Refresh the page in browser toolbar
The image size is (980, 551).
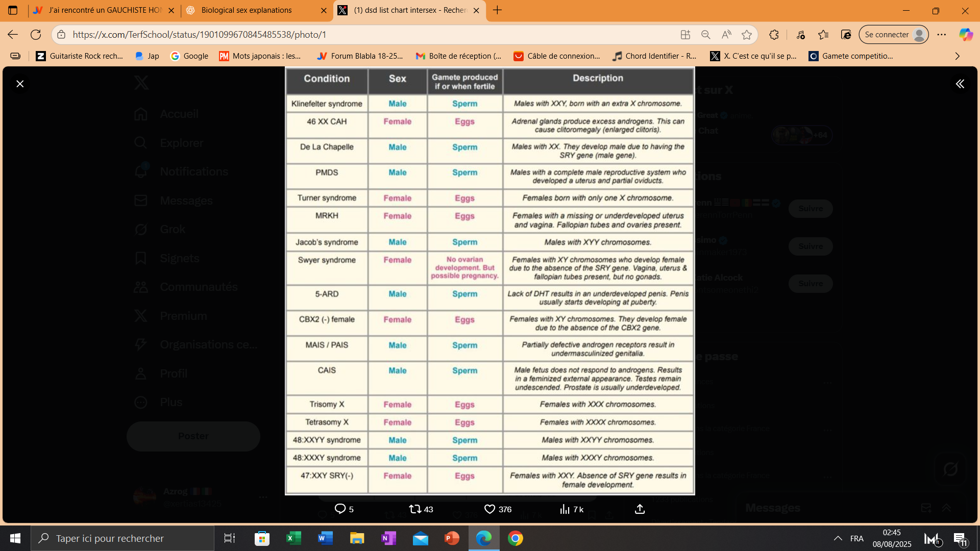tap(36, 35)
